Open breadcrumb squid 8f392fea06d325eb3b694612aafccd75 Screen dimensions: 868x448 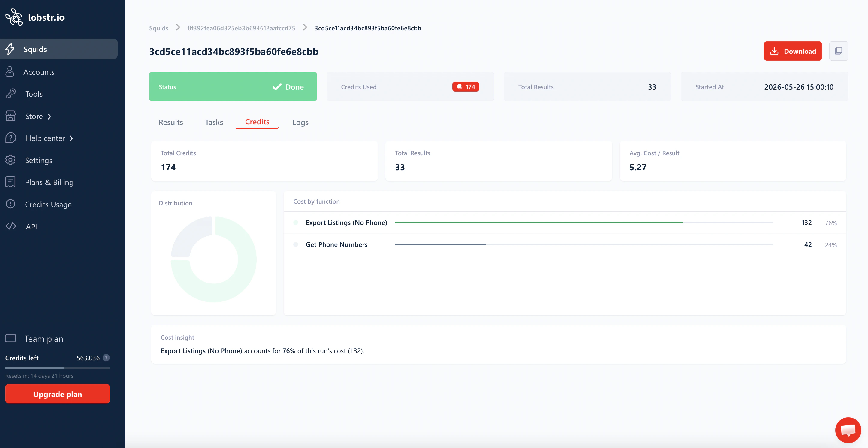pyautogui.click(x=241, y=28)
